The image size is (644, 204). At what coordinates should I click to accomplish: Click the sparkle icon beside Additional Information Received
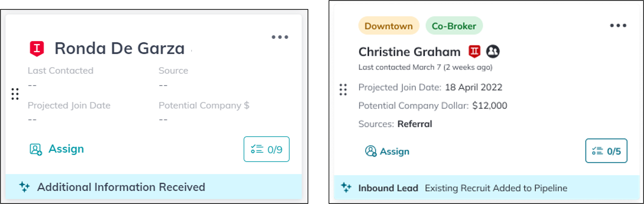(x=24, y=187)
